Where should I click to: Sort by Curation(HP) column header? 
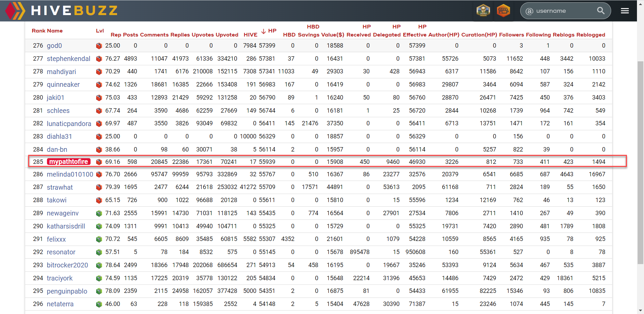479,35
